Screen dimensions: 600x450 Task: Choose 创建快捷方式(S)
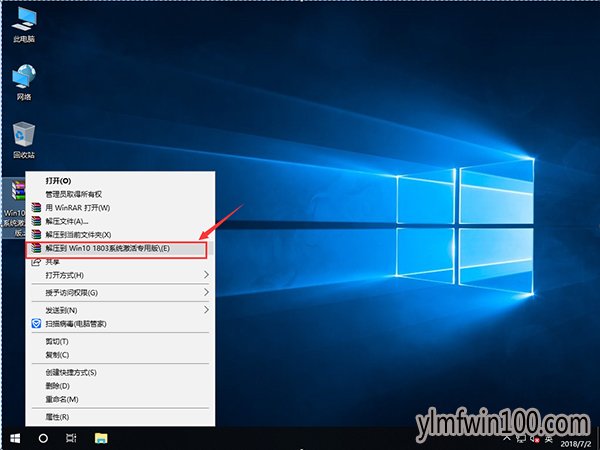pos(120,372)
